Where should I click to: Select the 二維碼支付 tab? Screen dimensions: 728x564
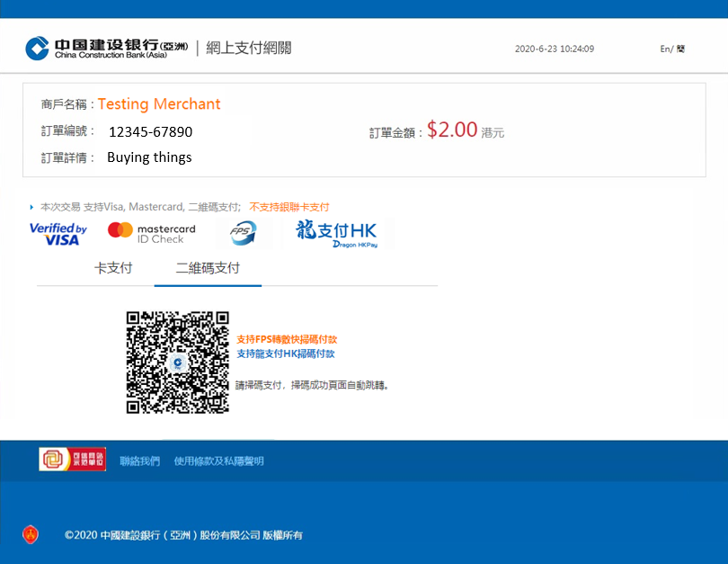point(208,268)
